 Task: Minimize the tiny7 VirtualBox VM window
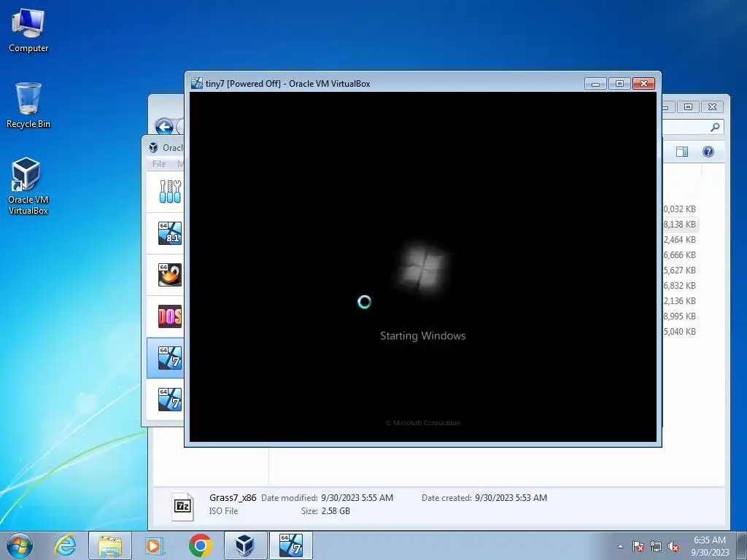pyautogui.click(x=595, y=83)
